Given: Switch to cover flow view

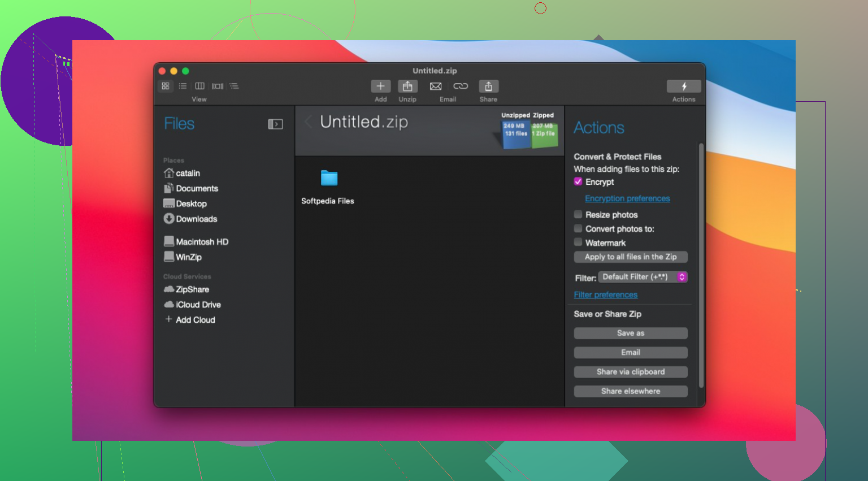Looking at the screenshot, I should click(218, 86).
